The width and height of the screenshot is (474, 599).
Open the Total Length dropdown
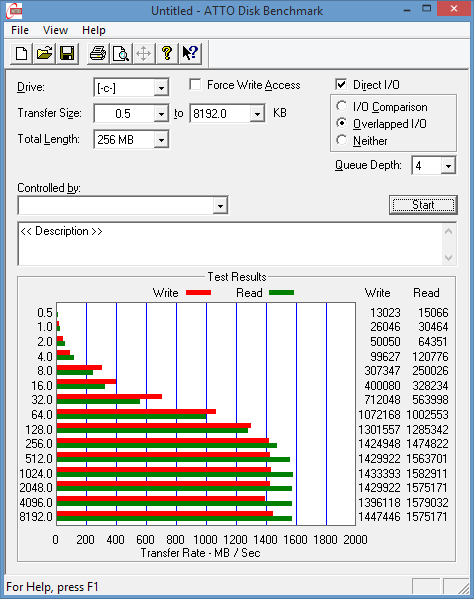(x=161, y=140)
